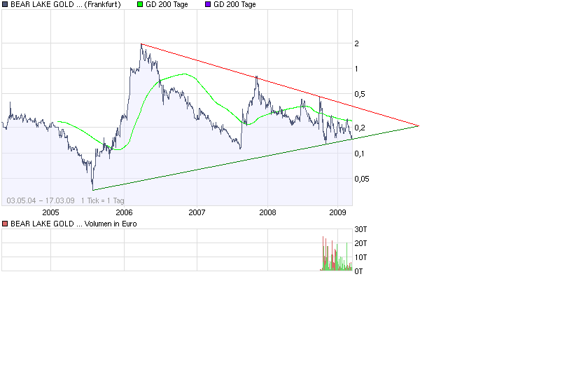Click the price axis value 0,1
The width and height of the screenshot is (588, 368).
[x=359, y=154]
